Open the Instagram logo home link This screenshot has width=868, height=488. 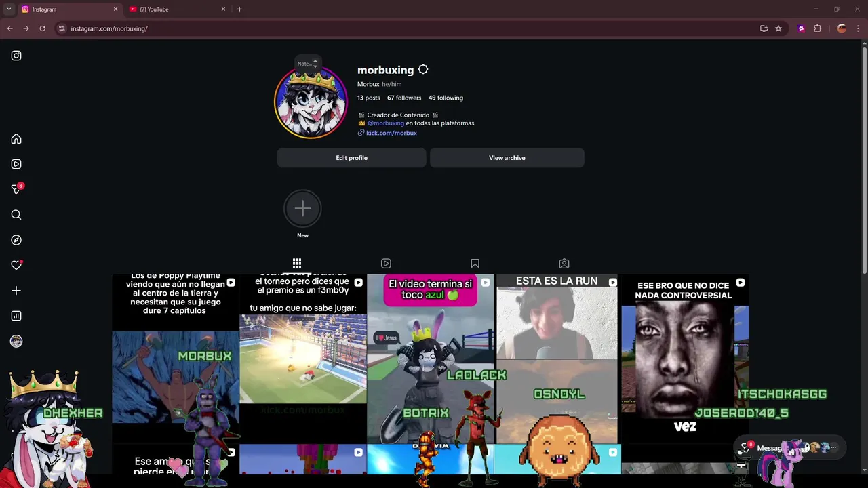click(16, 56)
